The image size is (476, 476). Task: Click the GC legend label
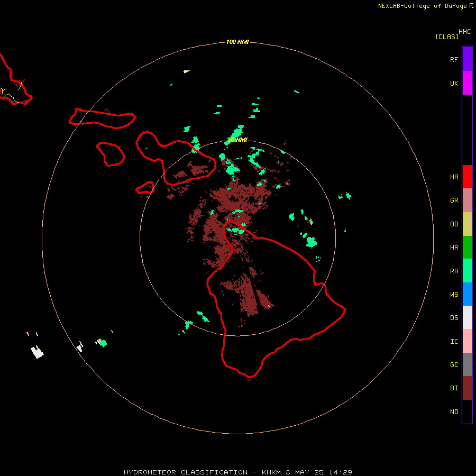454,365
